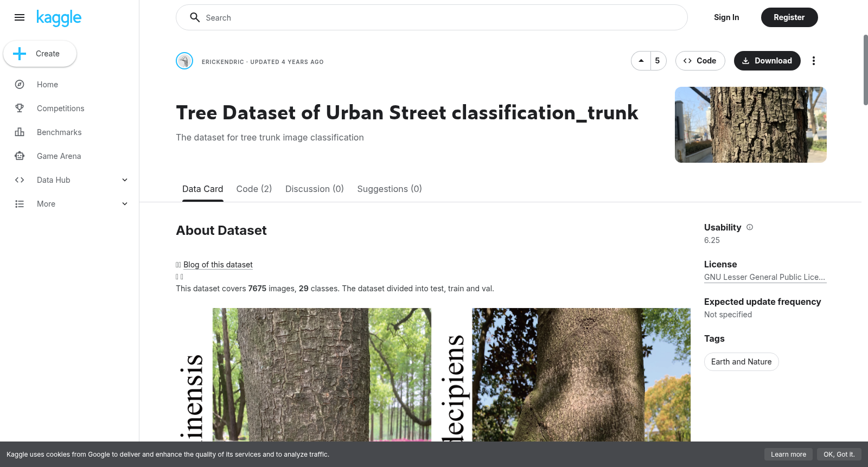Click 'Not specified' update frequency text
The width and height of the screenshot is (868, 467).
coord(728,315)
